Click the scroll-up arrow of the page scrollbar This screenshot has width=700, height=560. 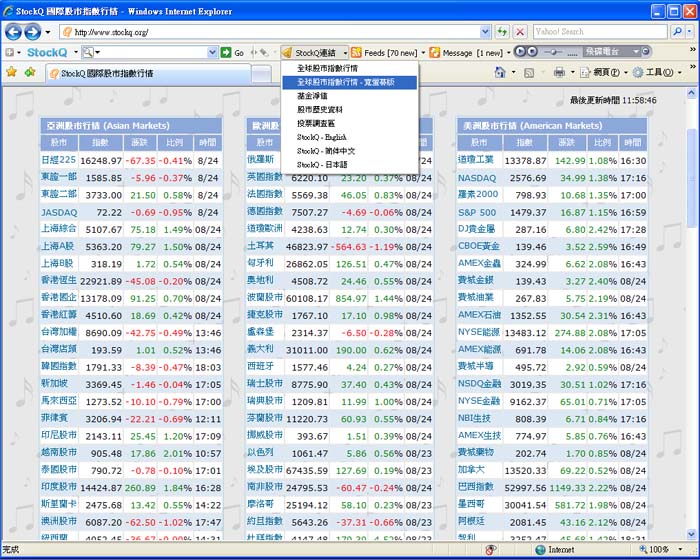(x=692, y=93)
